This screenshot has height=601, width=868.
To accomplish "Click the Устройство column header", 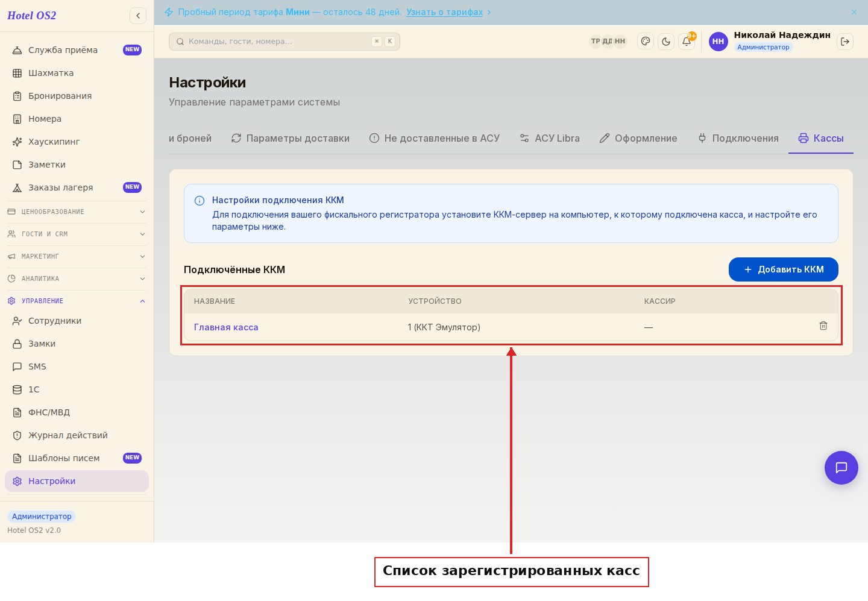I will pyautogui.click(x=435, y=301).
